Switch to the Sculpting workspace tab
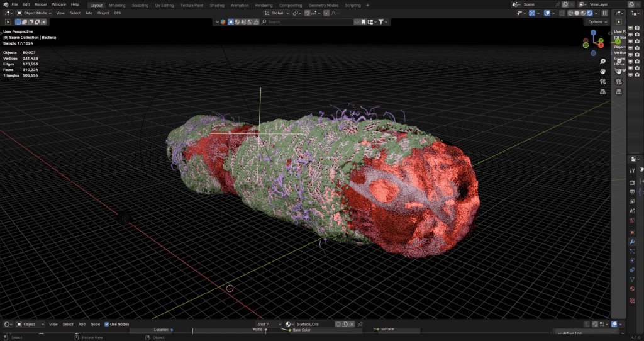The width and height of the screenshot is (644, 341). 140,5
